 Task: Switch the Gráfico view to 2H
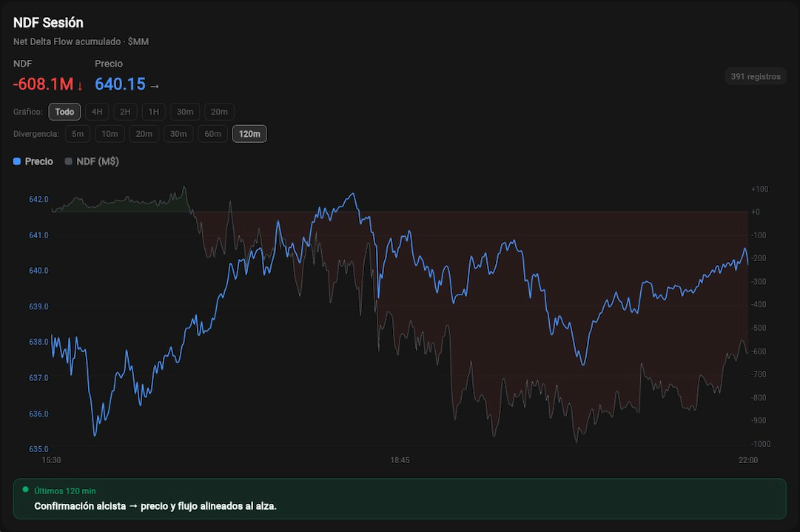point(124,112)
